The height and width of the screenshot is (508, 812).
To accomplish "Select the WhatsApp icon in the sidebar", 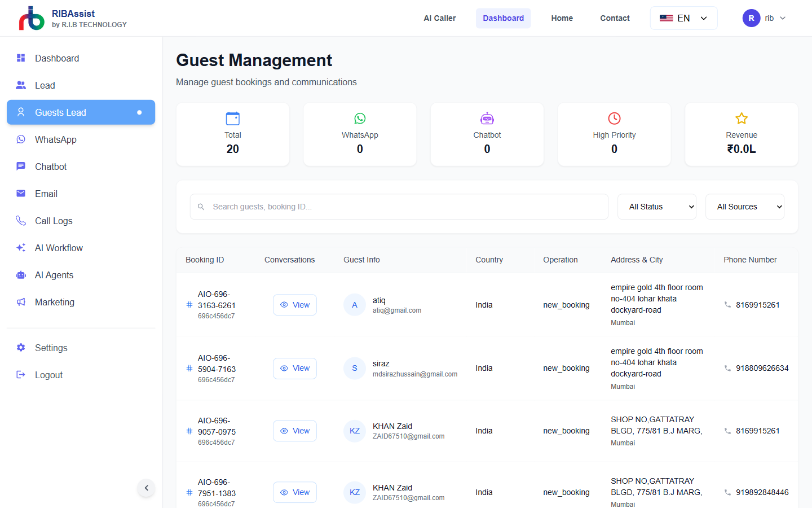I will click(x=21, y=139).
